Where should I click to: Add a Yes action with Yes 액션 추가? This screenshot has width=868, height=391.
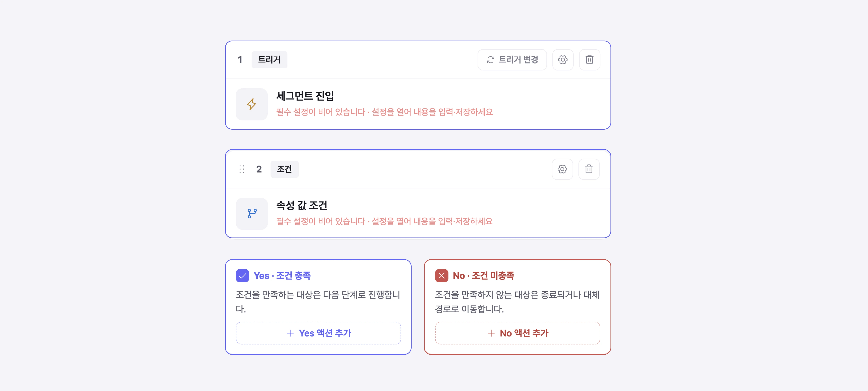point(318,333)
